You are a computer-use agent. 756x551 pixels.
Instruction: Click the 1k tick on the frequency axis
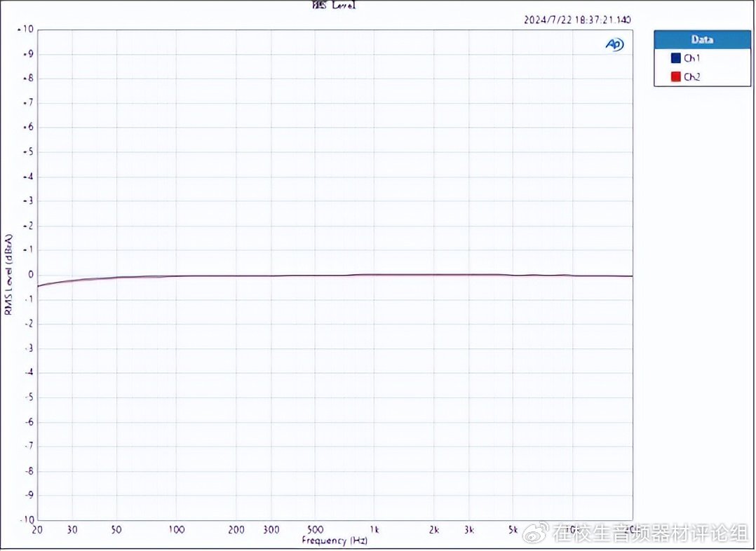coord(374,530)
